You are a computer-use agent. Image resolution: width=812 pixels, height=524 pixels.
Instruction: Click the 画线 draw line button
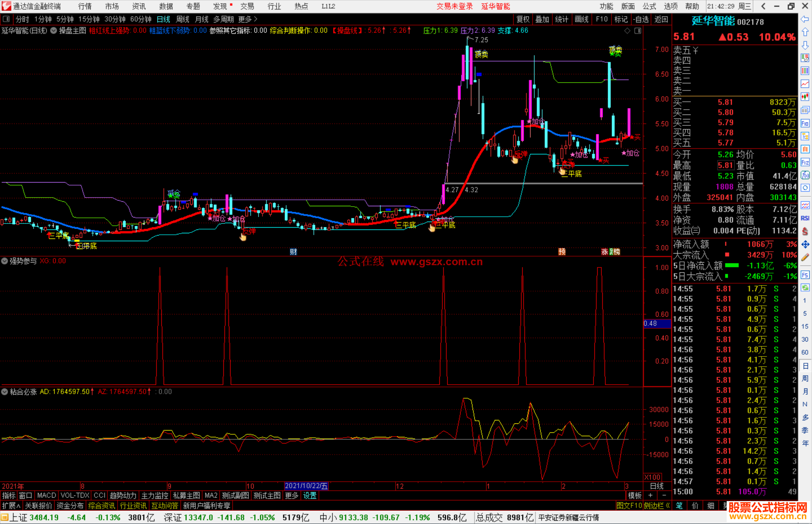click(x=582, y=19)
